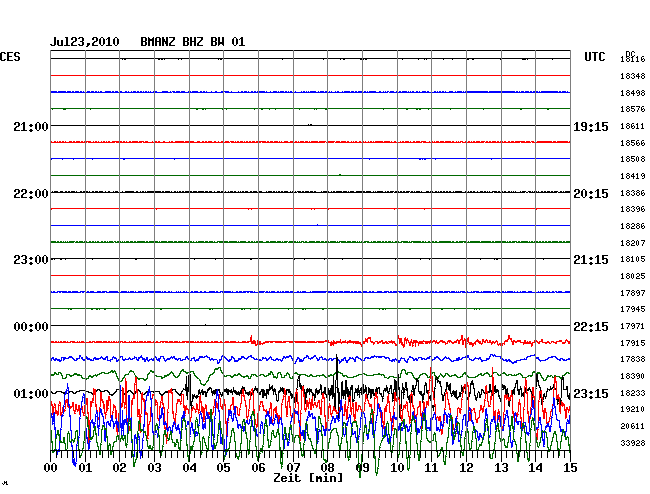This screenshot has height=494, width=650.
Task: Pick the DC offset value 17945
Action: pos(633,309)
